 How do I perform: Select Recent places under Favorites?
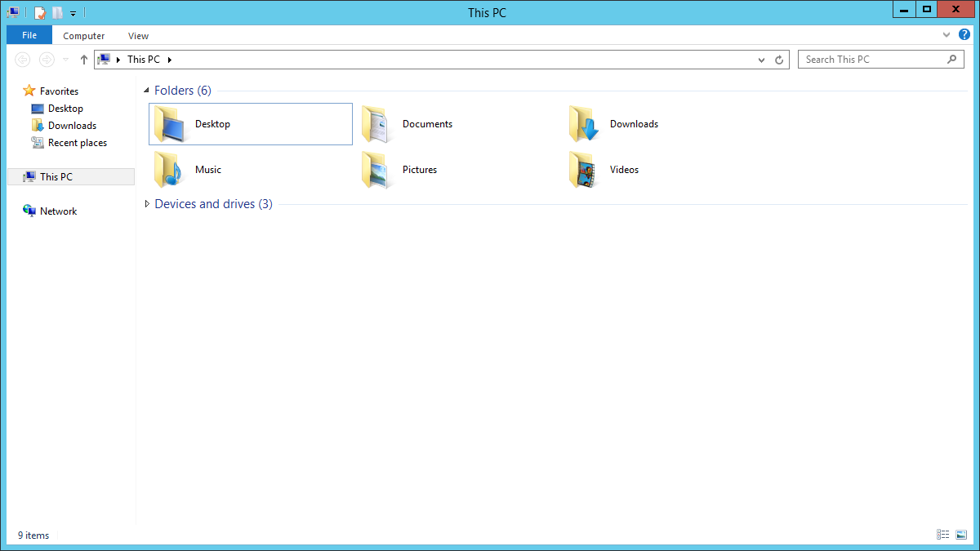click(x=78, y=143)
